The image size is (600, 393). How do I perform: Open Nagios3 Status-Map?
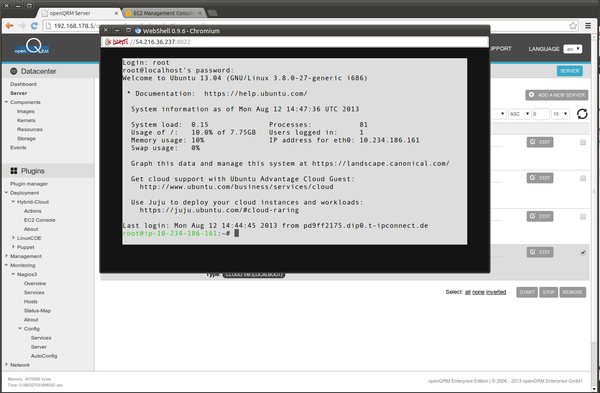point(37,311)
